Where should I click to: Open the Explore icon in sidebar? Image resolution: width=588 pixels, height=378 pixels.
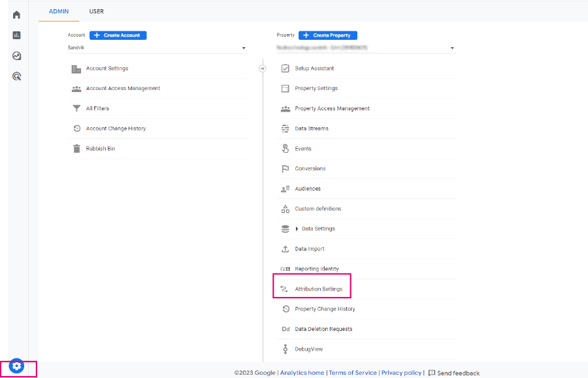coord(16,56)
